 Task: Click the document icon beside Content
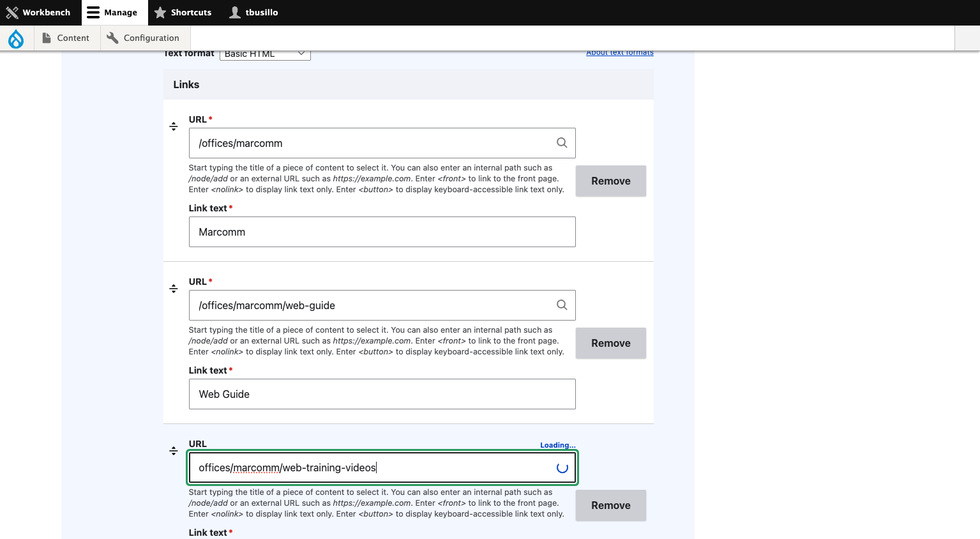click(47, 38)
